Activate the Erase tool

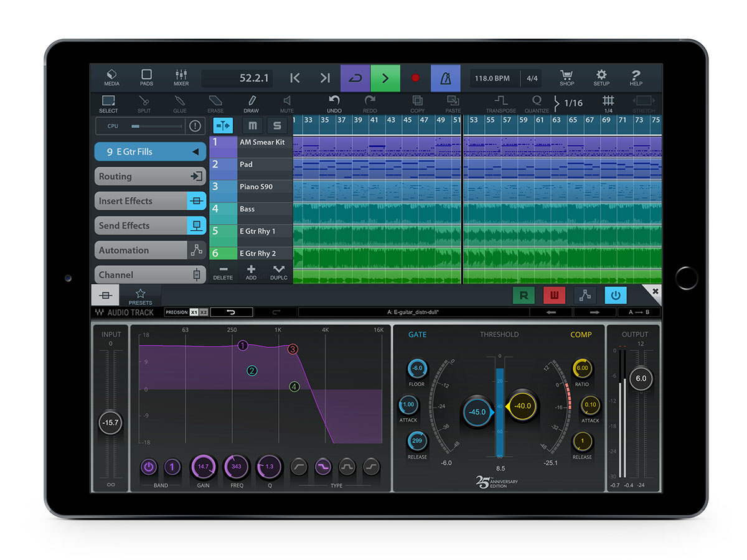[215, 103]
